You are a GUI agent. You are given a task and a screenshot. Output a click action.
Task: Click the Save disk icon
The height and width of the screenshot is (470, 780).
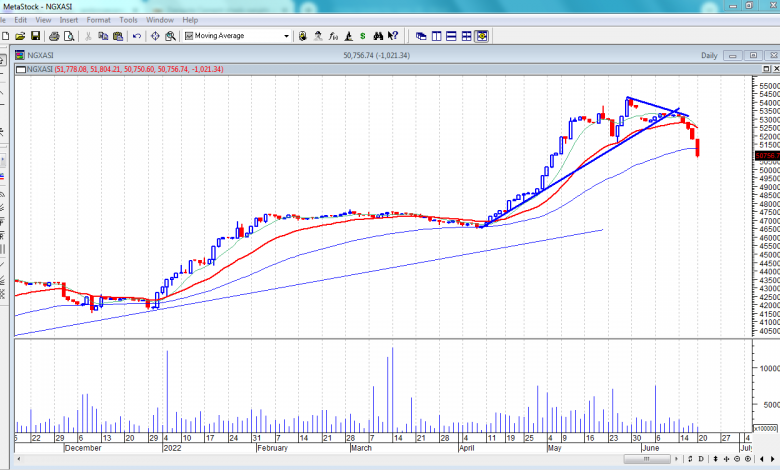[x=36, y=36]
